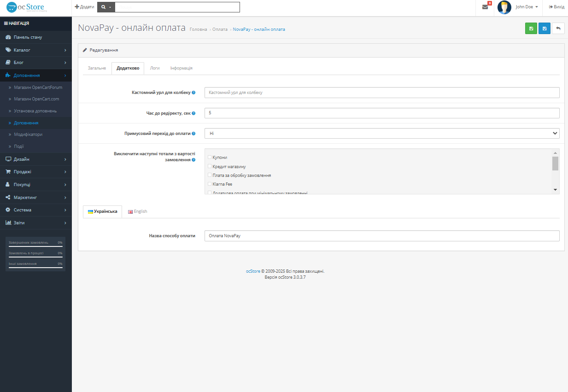Open the mail notifications envelope icon

pyautogui.click(x=485, y=7)
